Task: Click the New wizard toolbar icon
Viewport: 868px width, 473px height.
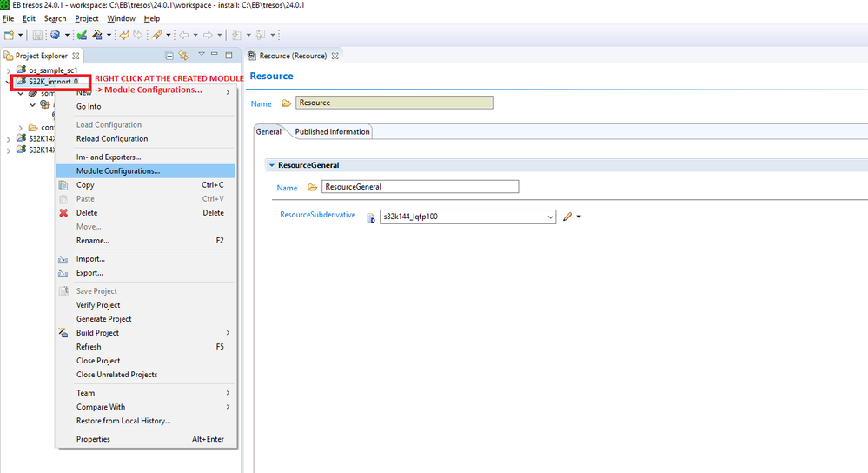Action: pyautogui.click(x=9, y=35)
